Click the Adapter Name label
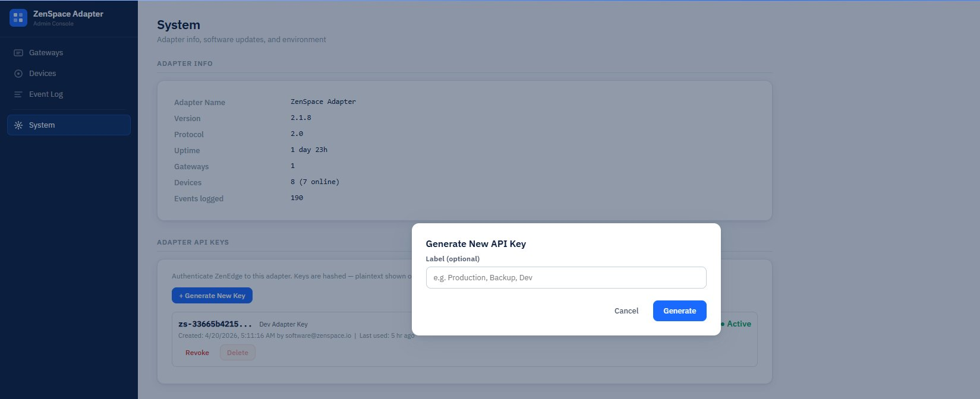The height and width of the screenshot is (399, 980). [x=200, y=102]
